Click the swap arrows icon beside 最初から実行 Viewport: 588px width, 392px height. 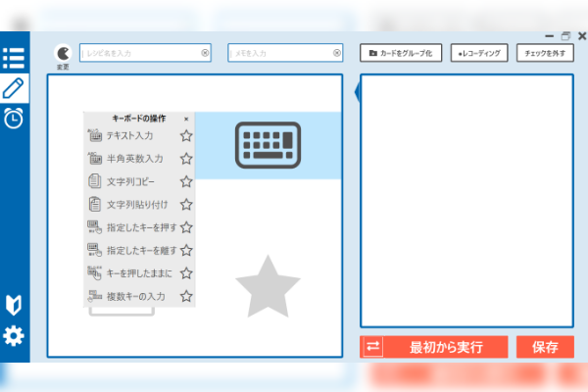[x=372, y=347]
